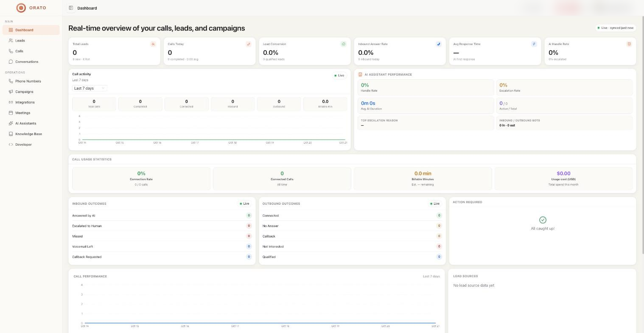Click the Qualified outcome row
Image resolution: width=644 pixels, height=333 pixels.
coord(352,257)
